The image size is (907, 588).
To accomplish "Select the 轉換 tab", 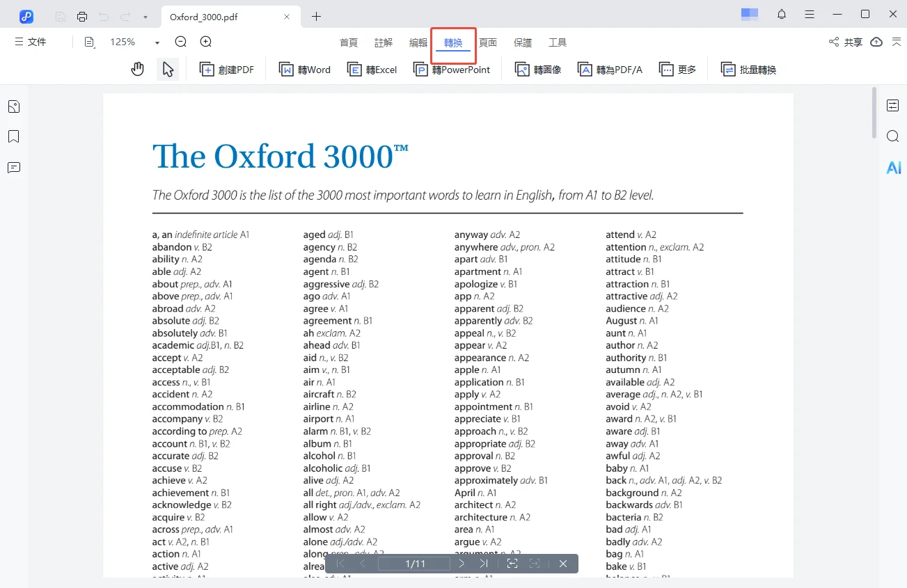I will (x=453, y=42).
